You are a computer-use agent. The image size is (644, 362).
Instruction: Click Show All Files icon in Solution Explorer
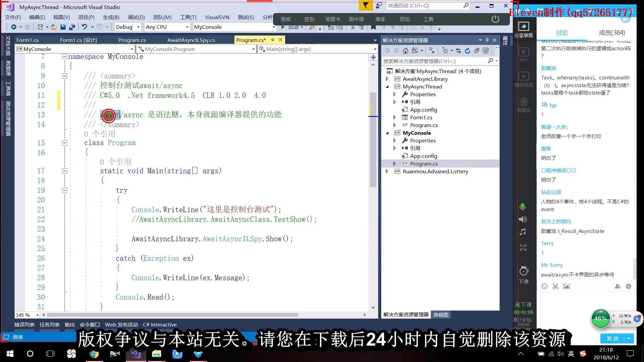(486, 51)
